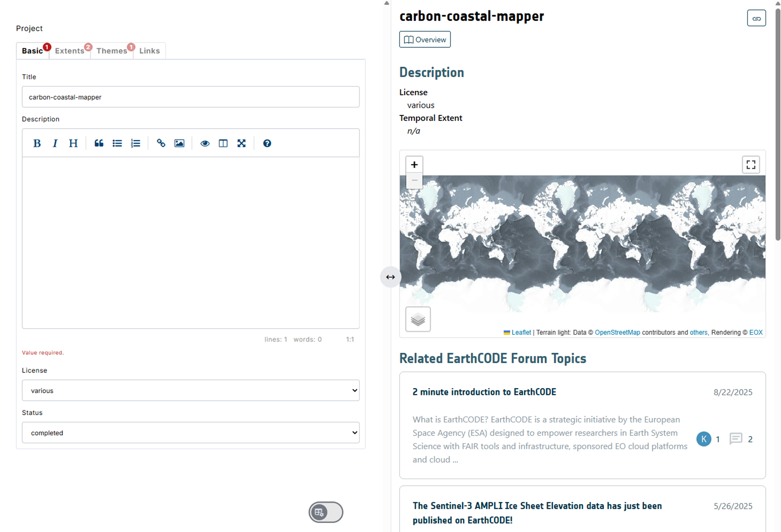781x532 pixels.
Task: Insert a heading using the H icon
Action: coord(73,143)
